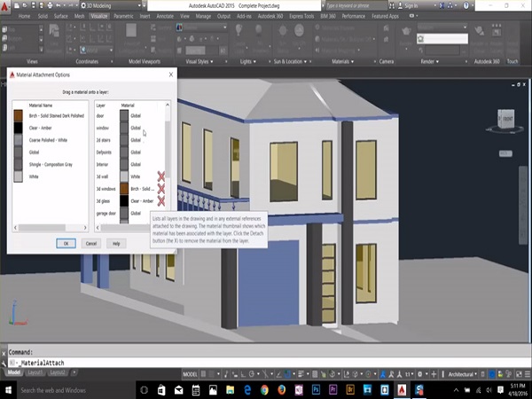Click the Model Viewports configuration icon
Screen dimensions: 532x399
[x=131, y=30]
